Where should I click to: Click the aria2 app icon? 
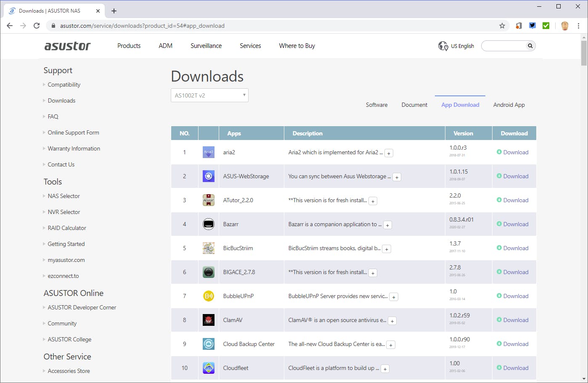pyautogui.click(x=208, y=152)
